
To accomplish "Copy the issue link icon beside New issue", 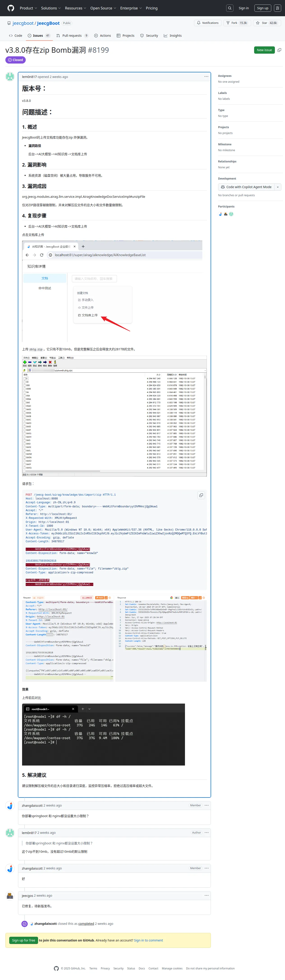I will pyautogui.click(x=279, y=50).
